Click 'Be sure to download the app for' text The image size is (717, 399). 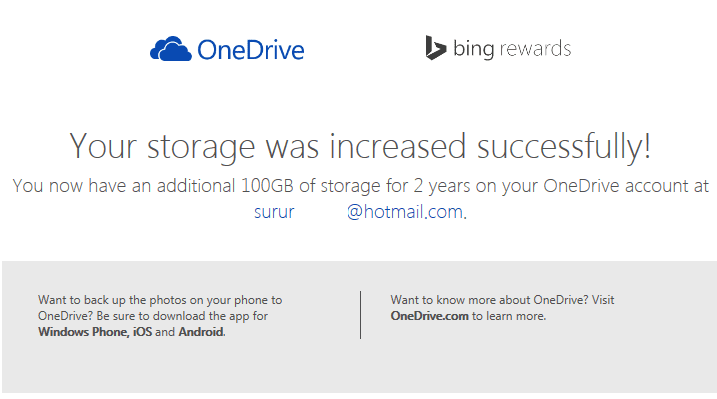182,316
